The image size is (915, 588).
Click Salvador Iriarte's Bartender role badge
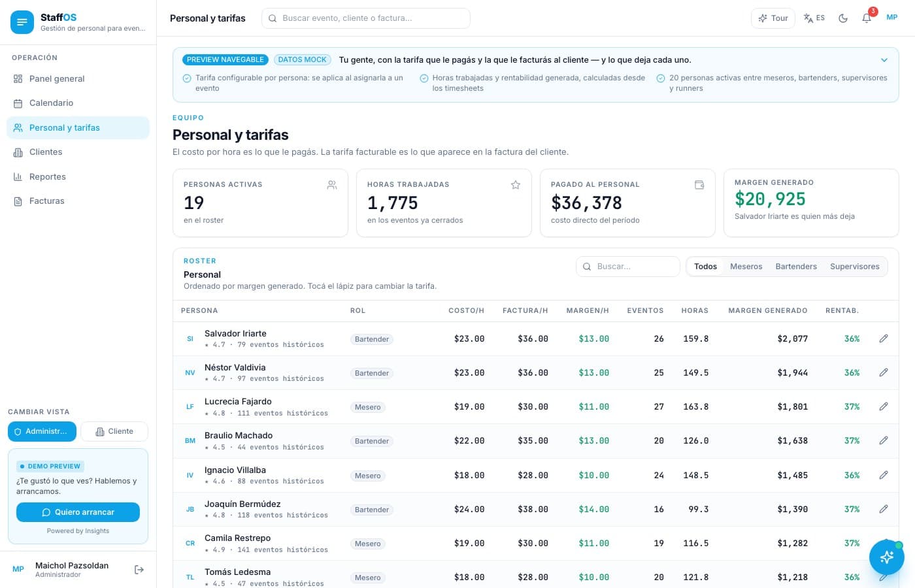(x=372, y=339)
